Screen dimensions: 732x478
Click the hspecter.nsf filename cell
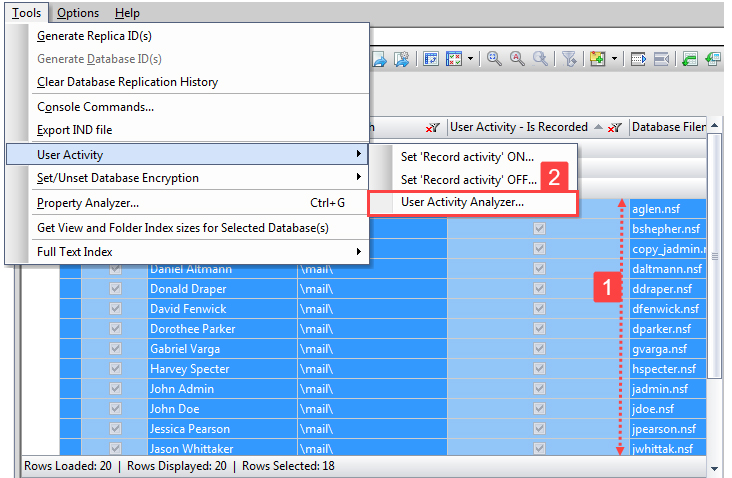coord(668,369)
